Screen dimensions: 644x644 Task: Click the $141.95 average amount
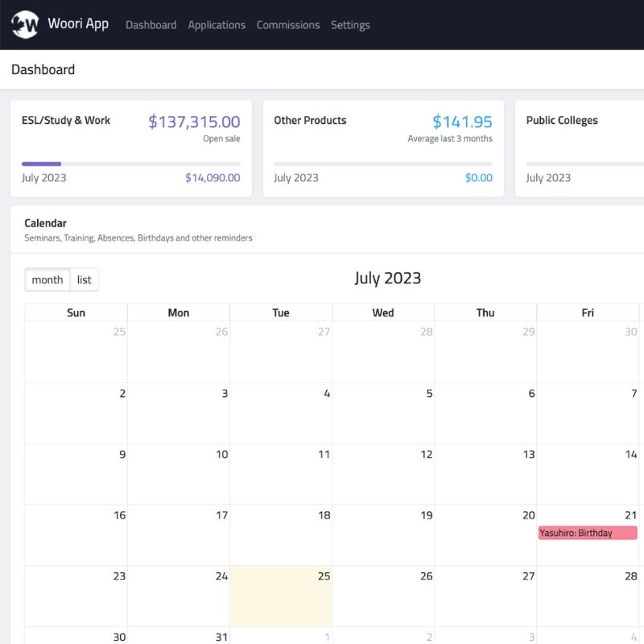click(462, 122)
